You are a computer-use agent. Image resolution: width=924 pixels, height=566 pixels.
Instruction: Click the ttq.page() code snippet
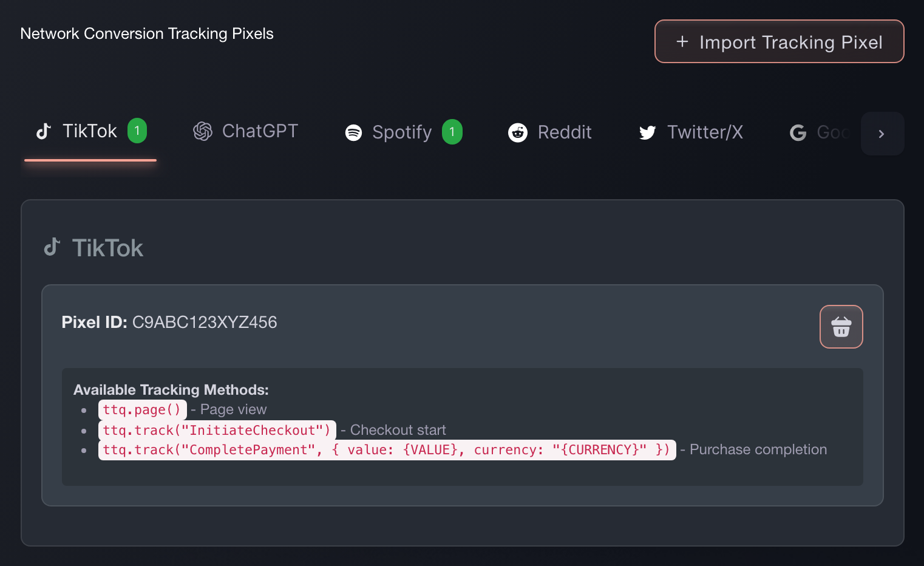(142, 410)
